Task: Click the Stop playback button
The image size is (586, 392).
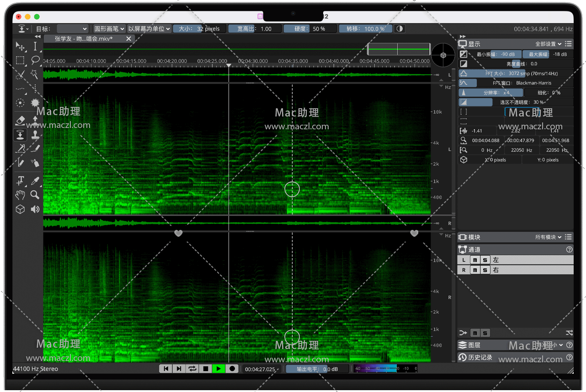Action: pyautogui.click(x=206, y=369)
